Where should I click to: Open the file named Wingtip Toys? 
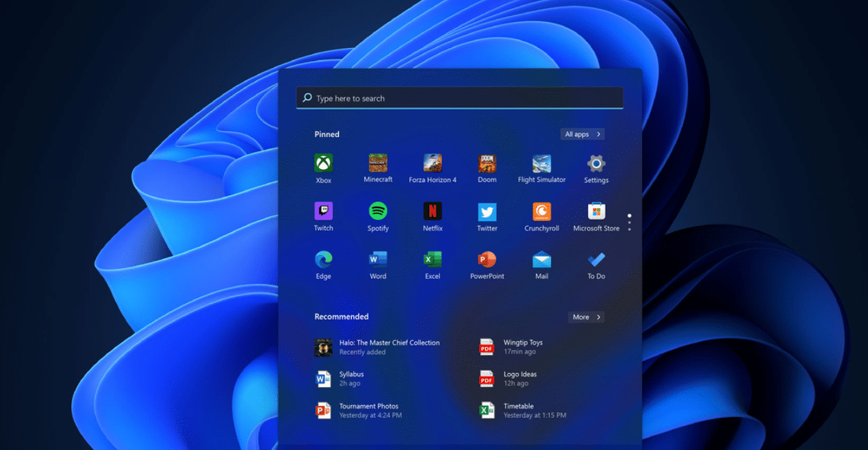click(523, 342)
